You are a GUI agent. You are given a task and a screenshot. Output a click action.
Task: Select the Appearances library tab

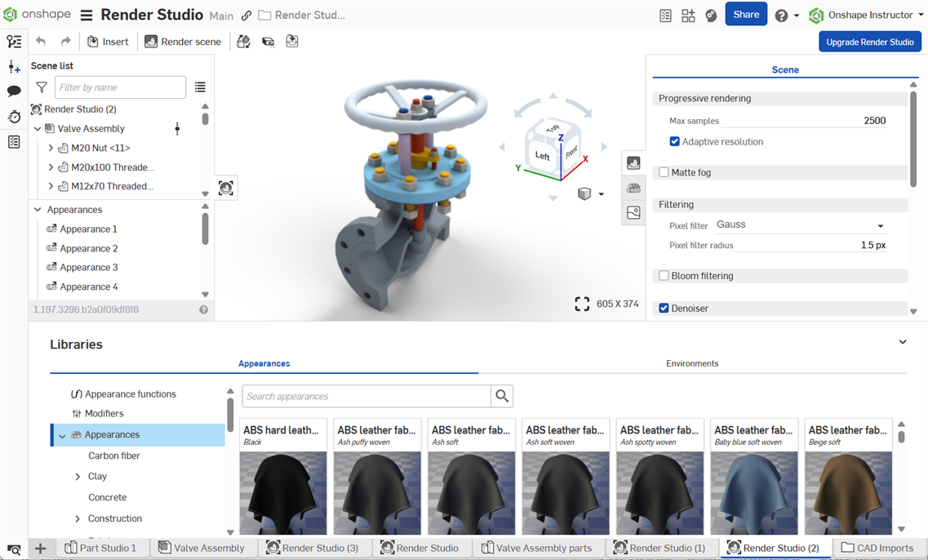pos(264,363)
